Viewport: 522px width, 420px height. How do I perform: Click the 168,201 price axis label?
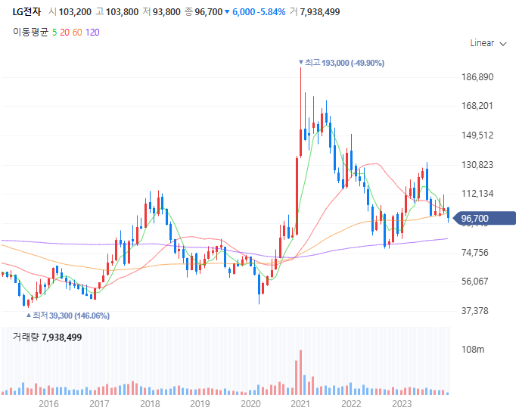point(477,106)
